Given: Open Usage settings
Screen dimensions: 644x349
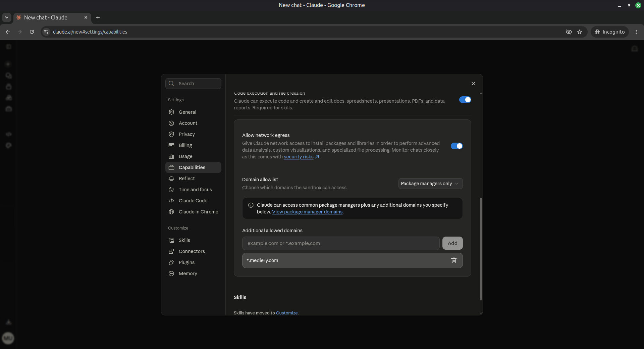Looking at the screenshot, I should point(193,156).
